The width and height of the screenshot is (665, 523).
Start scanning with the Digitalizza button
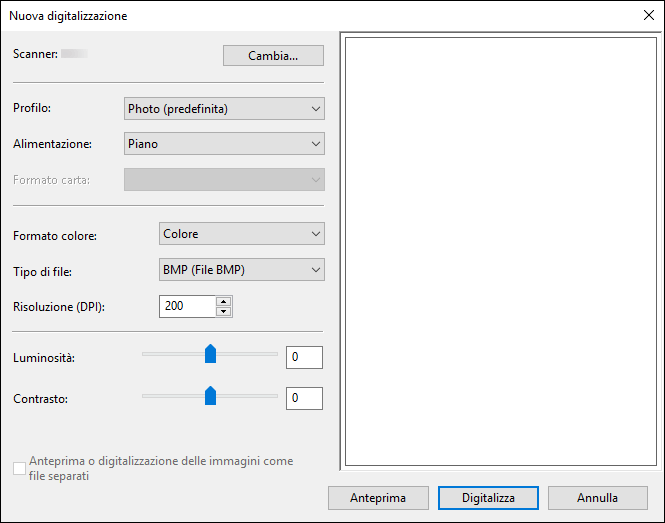[488, 498]
